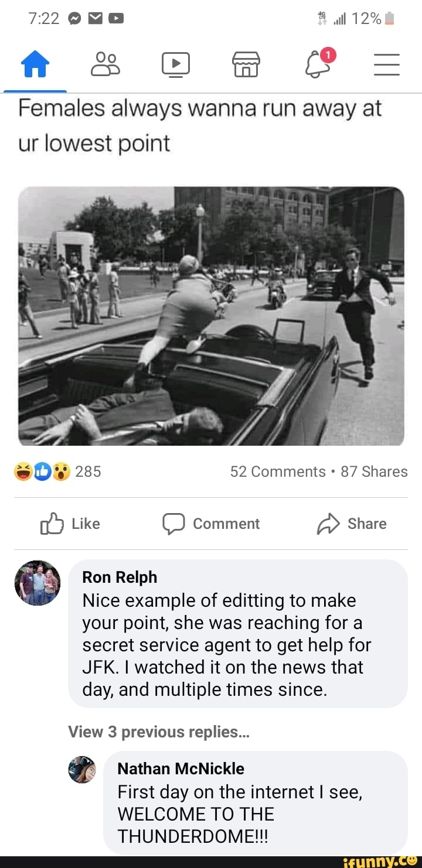422x868 pixels.
Task: Tap the mail notification status icon
Action: pyautogui.click(x=96, y=19)
